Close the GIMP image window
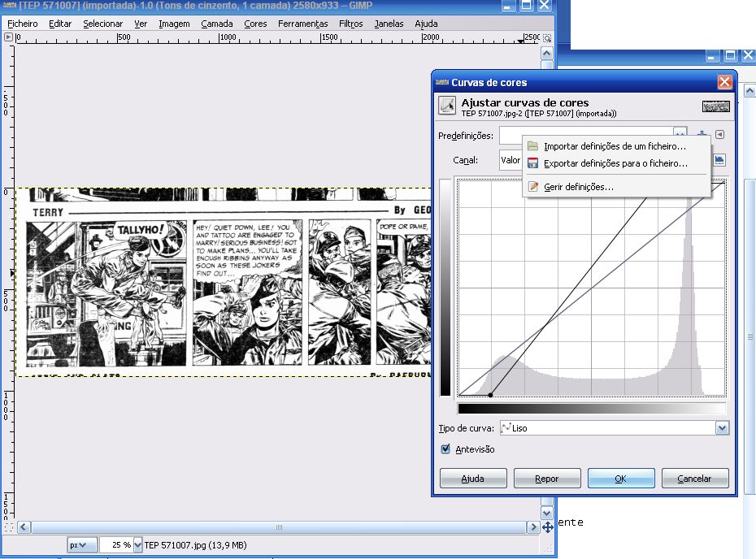Viewport: 756px width, 559px height. 545,6
